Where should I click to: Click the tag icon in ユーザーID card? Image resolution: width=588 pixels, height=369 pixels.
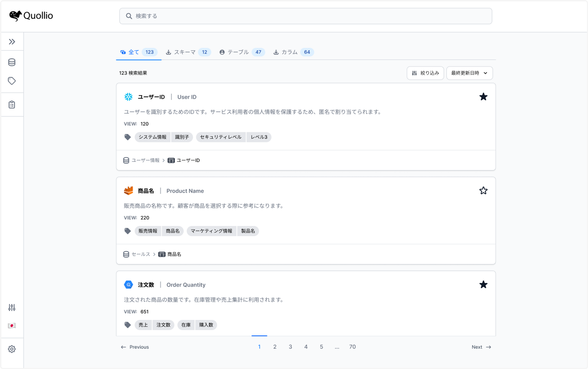[127, 137]
